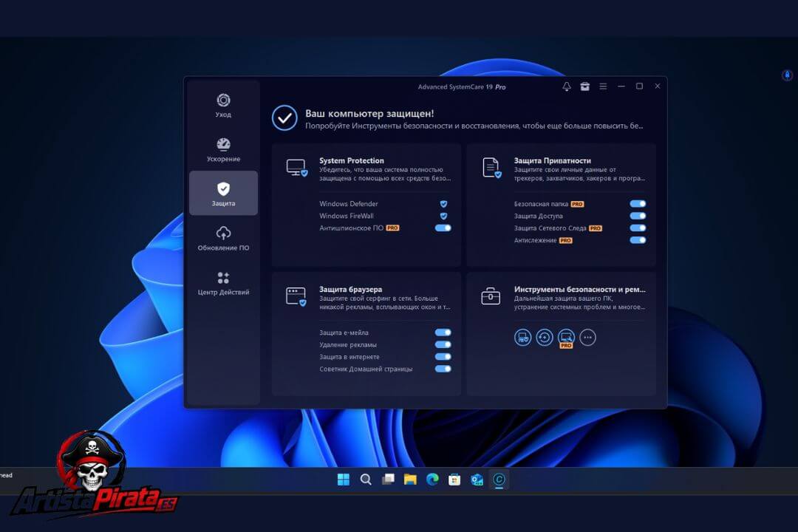Click Инструменты безопасности и рем... heading
This screenshot has width=798, height=532.
pos(580,289)
